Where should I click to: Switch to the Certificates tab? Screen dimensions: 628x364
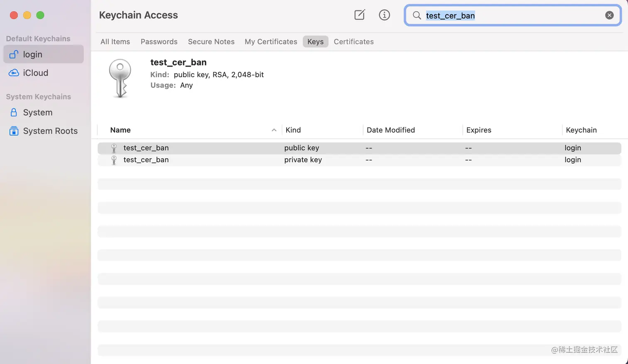pyautogui.click(x=353, y=42)
